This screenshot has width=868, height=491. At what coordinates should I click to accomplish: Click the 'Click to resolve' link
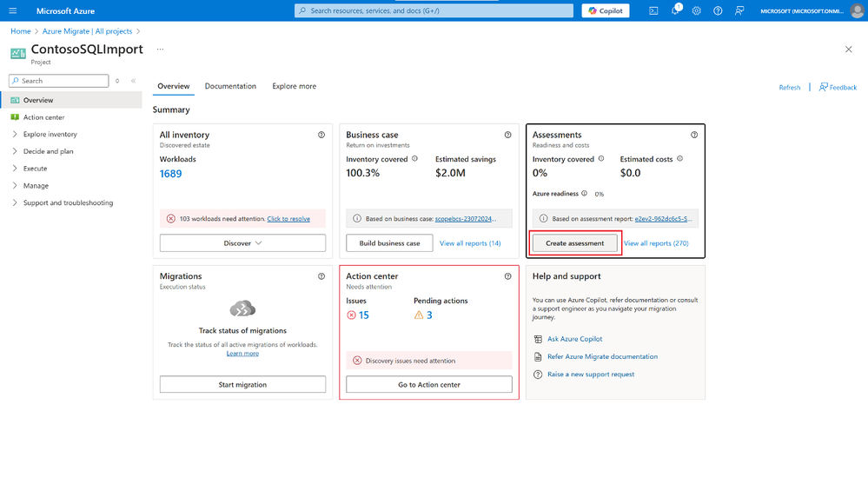point(288,219)
